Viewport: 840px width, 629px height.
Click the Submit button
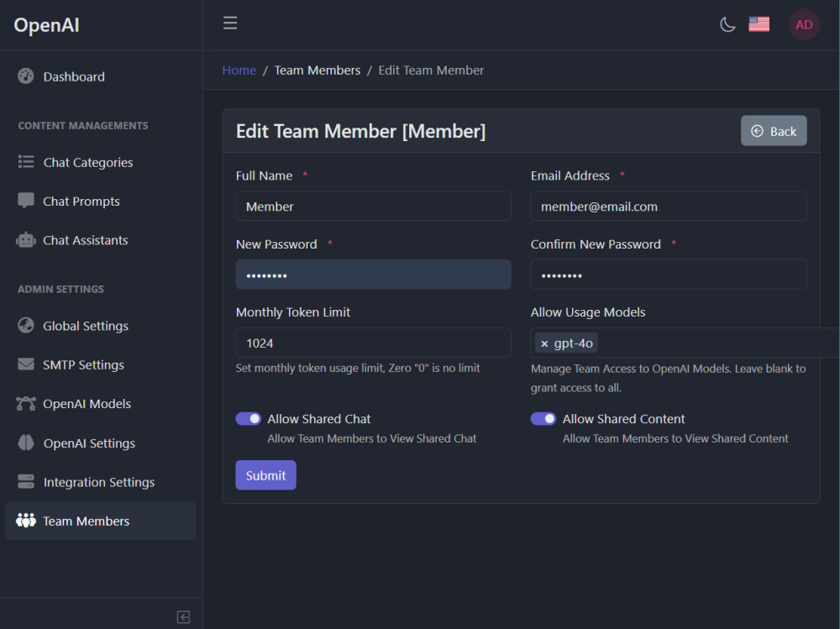point(265,475)
